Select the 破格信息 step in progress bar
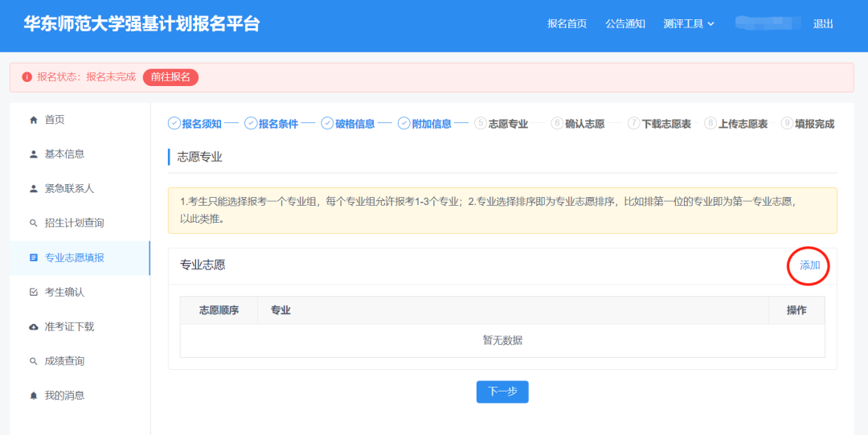This screenshot has height=435, width=868. pyautogui.click(x=348, y=124)
